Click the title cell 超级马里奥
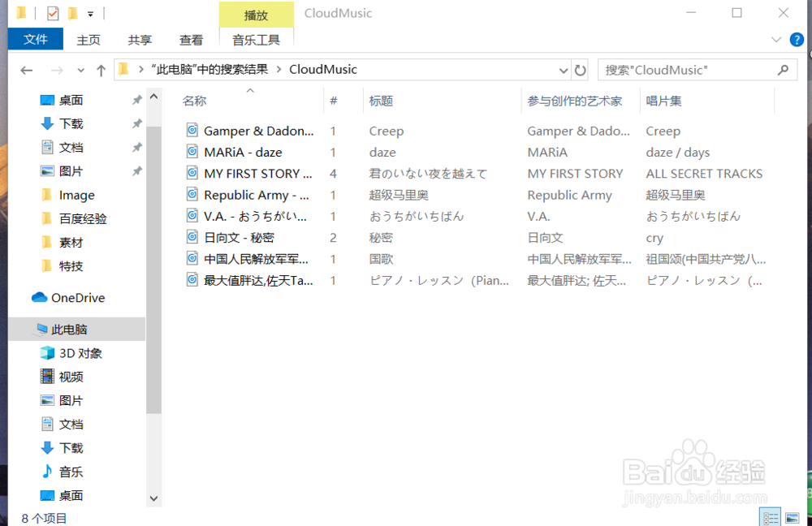Screen dimensions: 812x526 point(399,195)
